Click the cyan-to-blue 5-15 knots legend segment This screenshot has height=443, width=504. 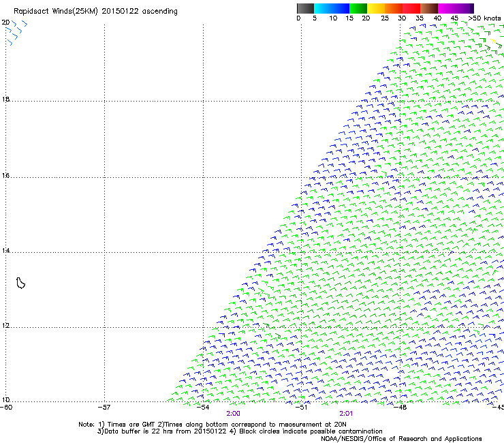pyautogui.click(x=332, y=8)
